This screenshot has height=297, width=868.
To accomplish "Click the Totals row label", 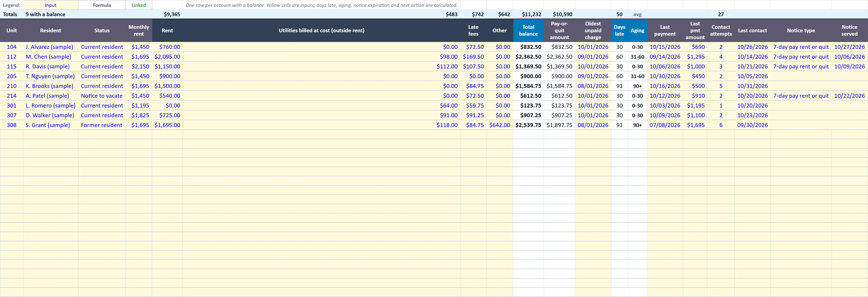I will coord(11,14).
